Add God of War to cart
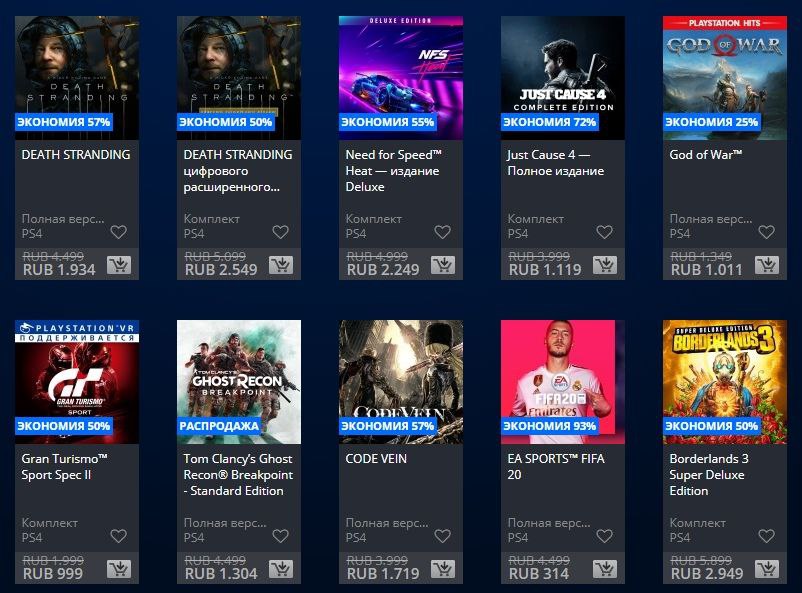Viewport: 802px width, 593px height. [767, 265]
